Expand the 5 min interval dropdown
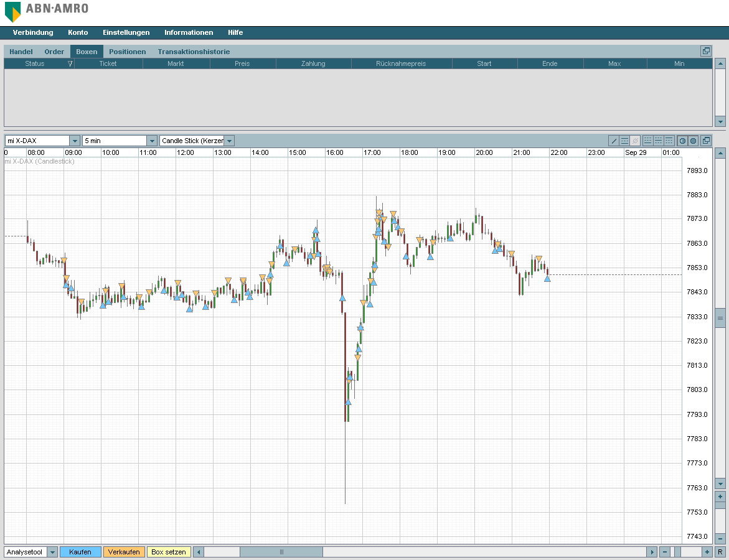Viewport: 729px width, 560px height. (x=152, y=141)
